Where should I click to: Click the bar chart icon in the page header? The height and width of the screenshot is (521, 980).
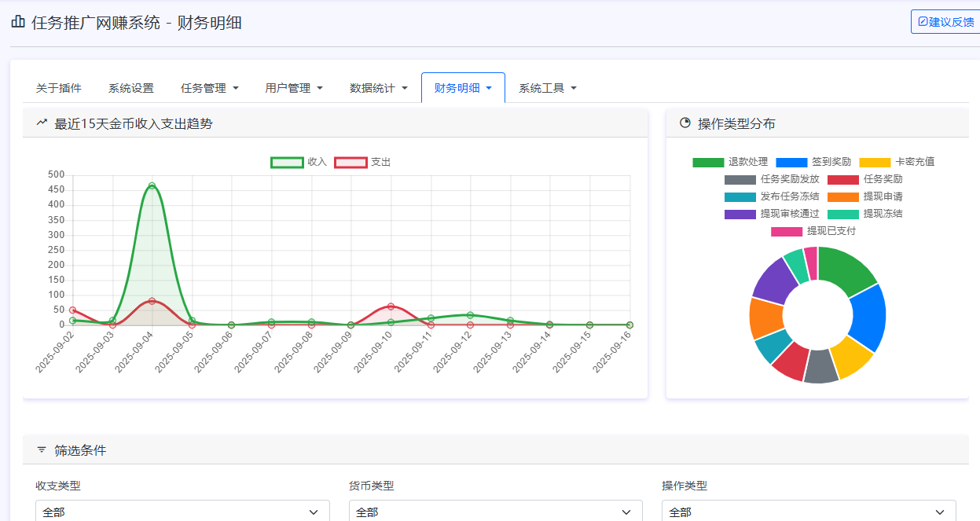pyautogui.click(x=17, y=23)
